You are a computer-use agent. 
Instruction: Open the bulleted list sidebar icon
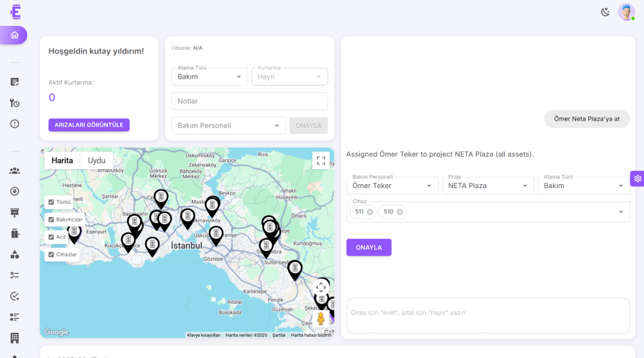(14, 317)
